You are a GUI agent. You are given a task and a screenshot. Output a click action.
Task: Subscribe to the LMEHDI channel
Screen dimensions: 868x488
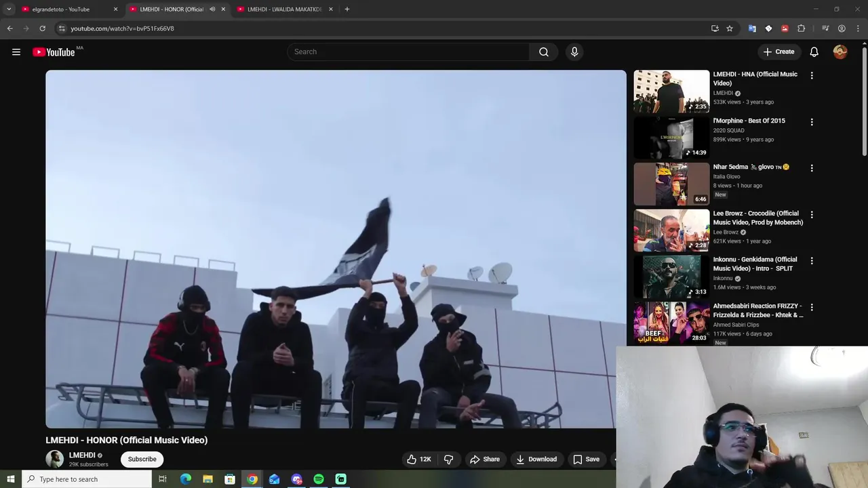142,459
